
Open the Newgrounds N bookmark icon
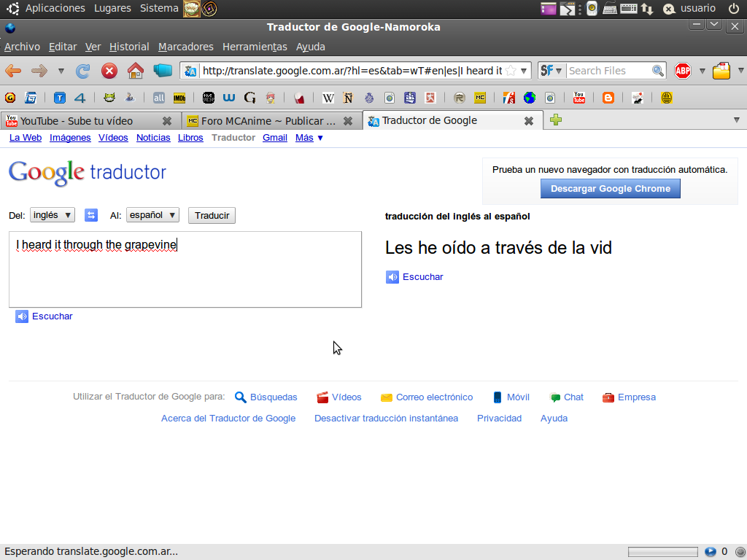tap(348, 98)
